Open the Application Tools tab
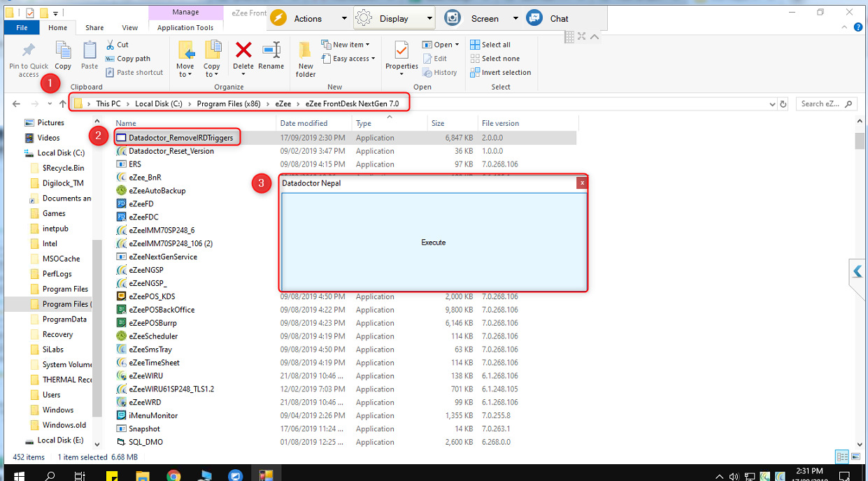This screenshot has width=868, height=481. click(x=185, y=27)
